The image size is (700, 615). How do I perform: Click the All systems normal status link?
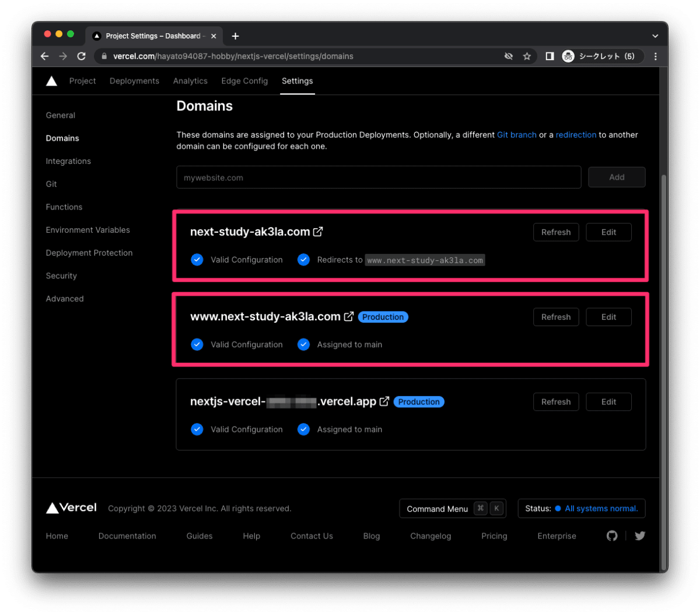pos(601,508)
